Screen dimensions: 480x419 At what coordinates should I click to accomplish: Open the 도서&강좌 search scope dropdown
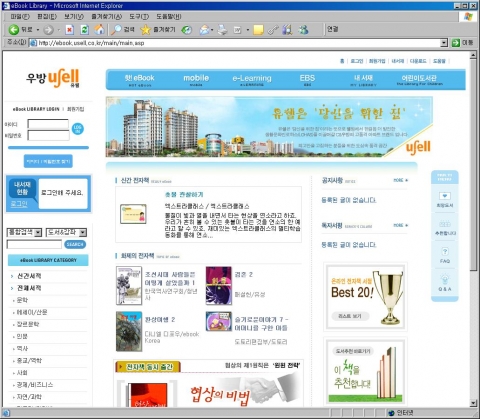click(83, 232)
